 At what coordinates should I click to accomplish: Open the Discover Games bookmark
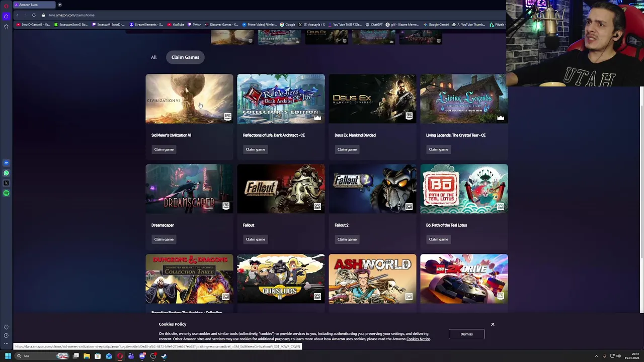(x=221, y=25)
